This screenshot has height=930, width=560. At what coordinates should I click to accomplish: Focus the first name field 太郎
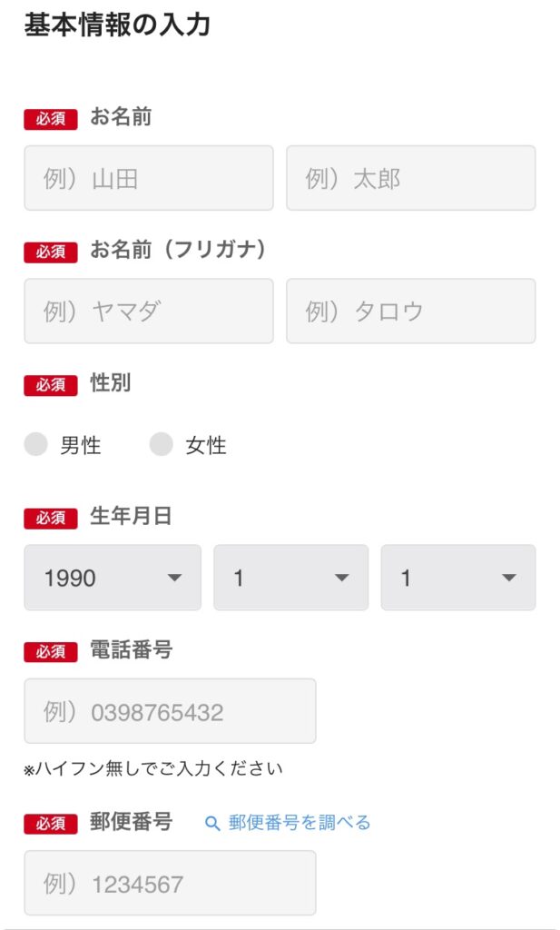click(410, 178)
